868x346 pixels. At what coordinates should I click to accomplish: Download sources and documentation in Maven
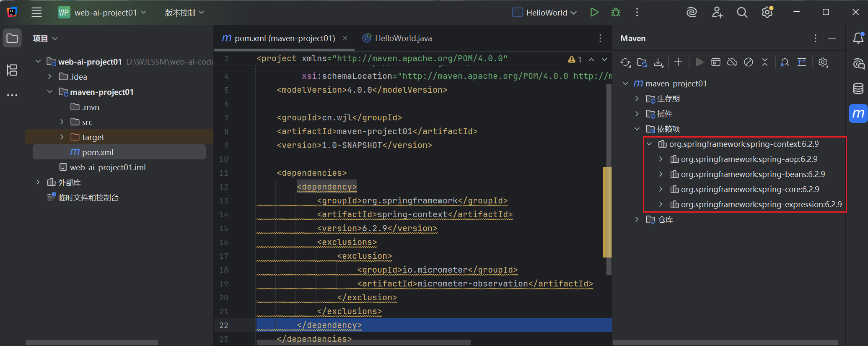coord(659,62)
